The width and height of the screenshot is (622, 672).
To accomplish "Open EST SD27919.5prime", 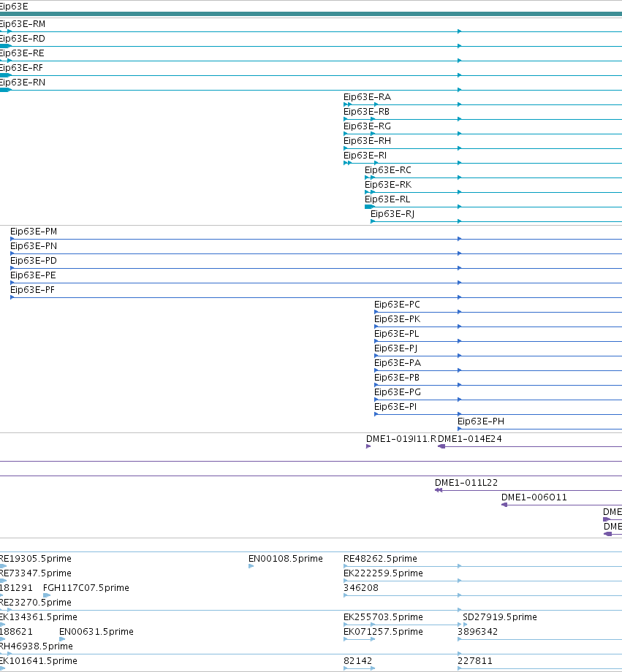I will click(500, 616).
